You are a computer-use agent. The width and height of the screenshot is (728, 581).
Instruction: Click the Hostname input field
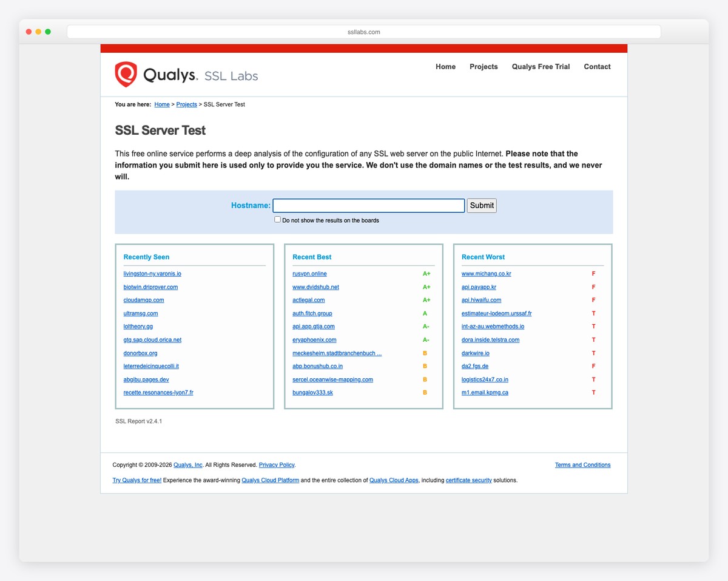coord(368,206)
